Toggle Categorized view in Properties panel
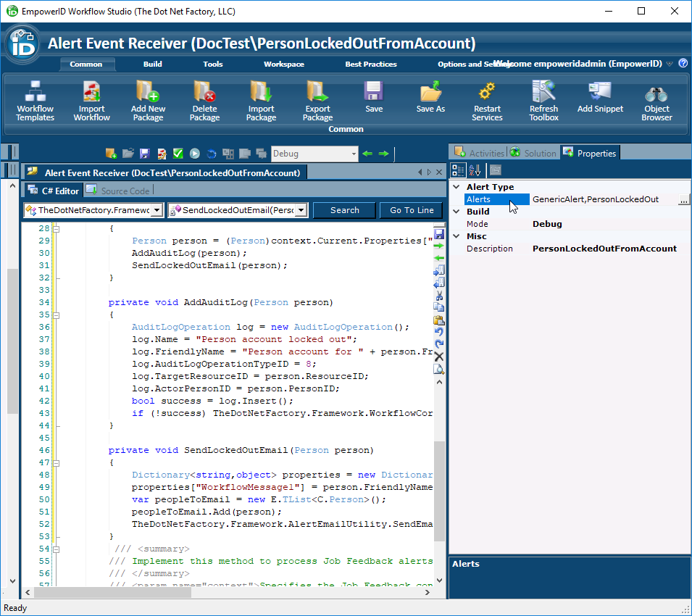Viewport: 692px width, 616px height. [458, 170]
